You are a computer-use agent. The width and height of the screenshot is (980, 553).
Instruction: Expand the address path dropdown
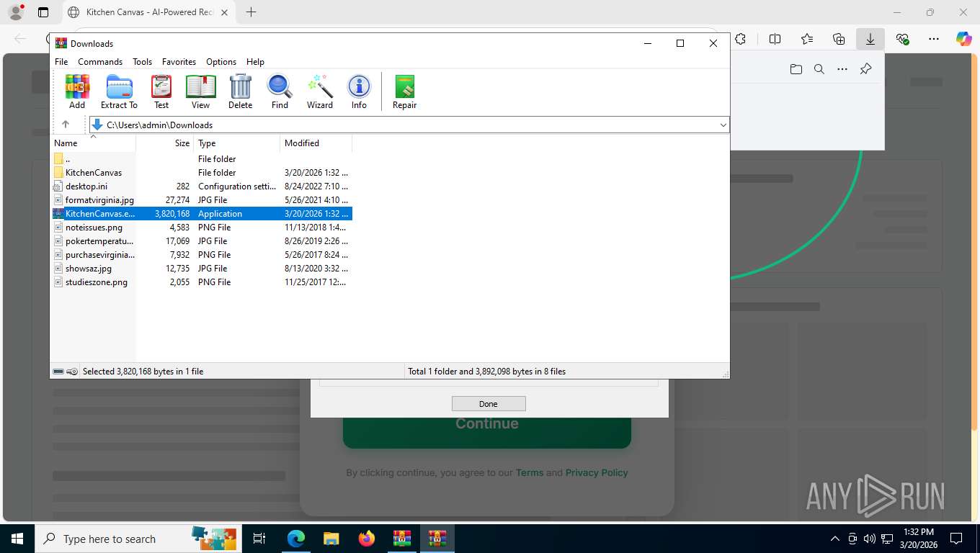723,125
